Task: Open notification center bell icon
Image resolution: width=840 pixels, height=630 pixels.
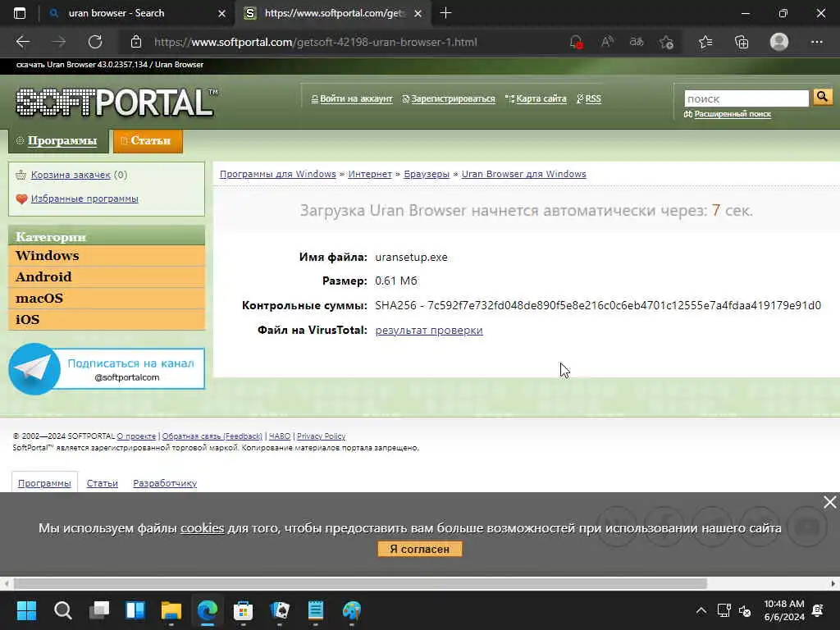Action: [x=818, y=610]
